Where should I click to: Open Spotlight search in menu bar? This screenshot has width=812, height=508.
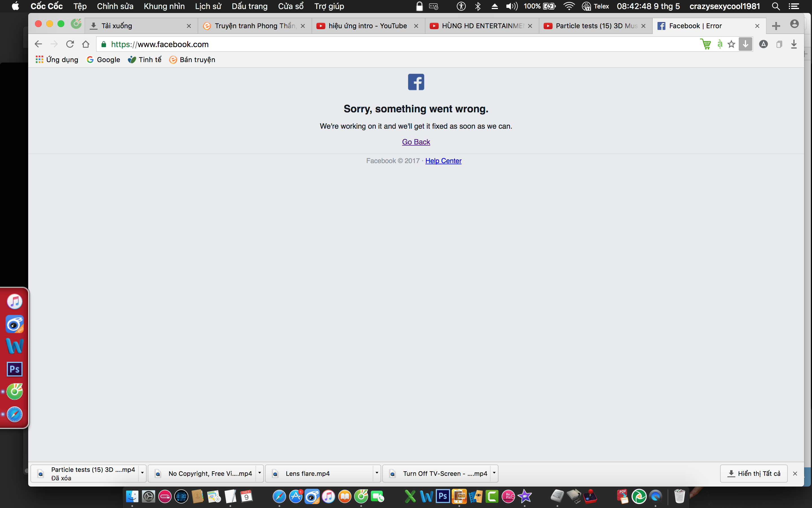pyautogui.click(x=776, y=6)
